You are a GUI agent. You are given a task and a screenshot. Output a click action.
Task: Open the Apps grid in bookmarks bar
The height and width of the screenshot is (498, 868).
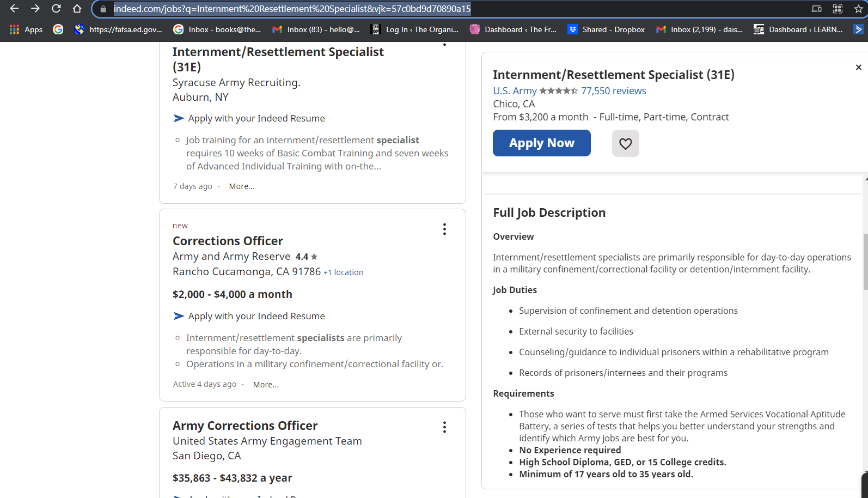click(x=26, y=29)
